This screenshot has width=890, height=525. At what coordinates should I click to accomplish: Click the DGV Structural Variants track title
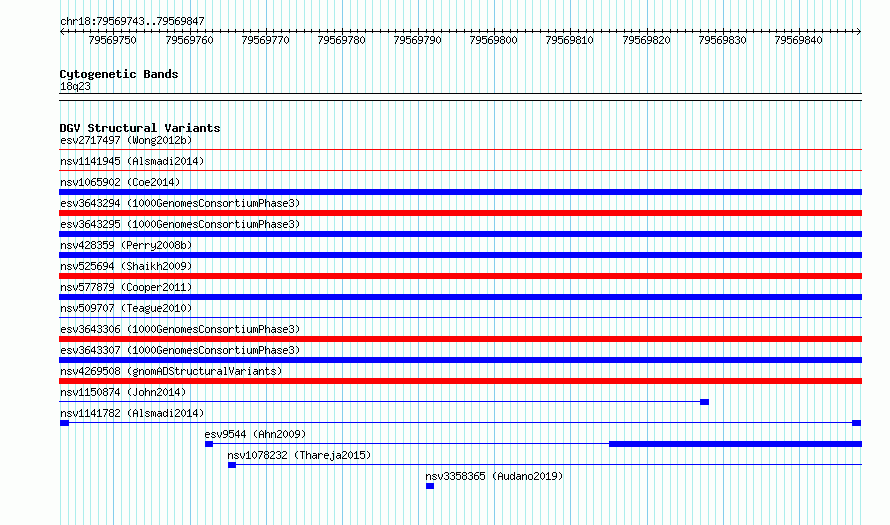click(x=140, y=128)
